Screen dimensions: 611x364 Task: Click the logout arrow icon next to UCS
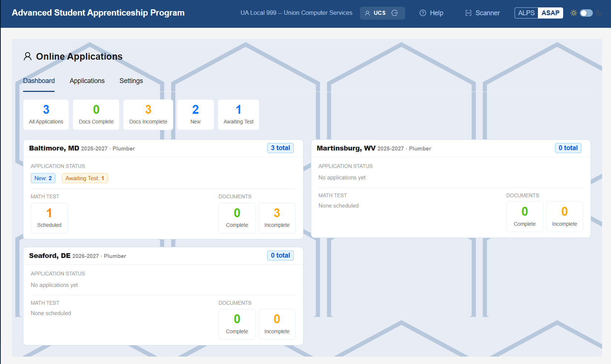[x=395, y=13]
